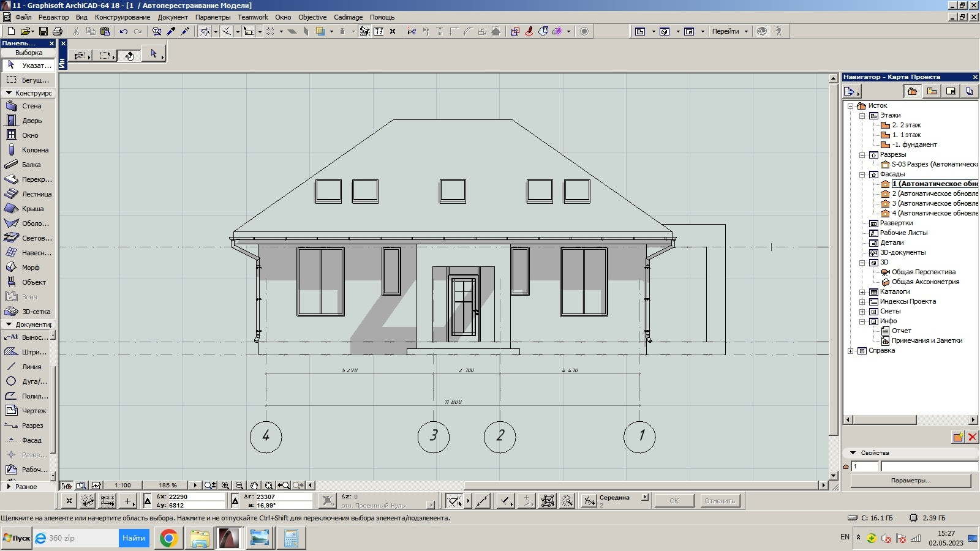Select the Стена (Wall) tool

pyautogui.click(x=28, y=106)
